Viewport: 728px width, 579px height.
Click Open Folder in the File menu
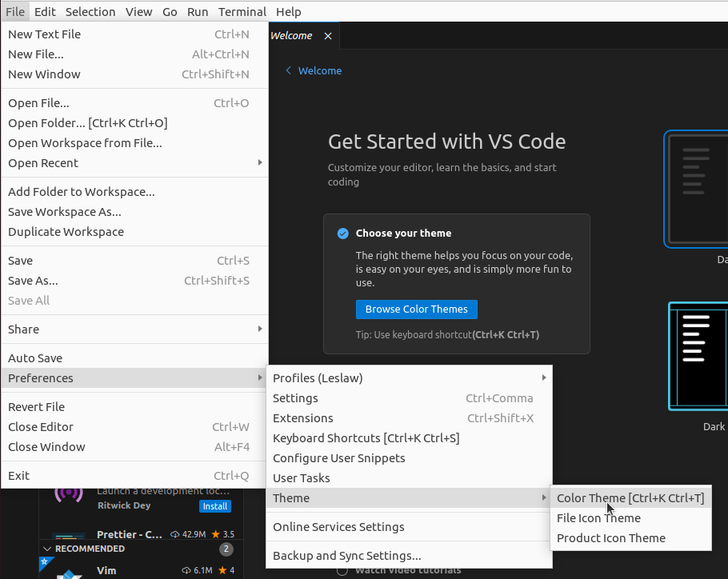134,123
